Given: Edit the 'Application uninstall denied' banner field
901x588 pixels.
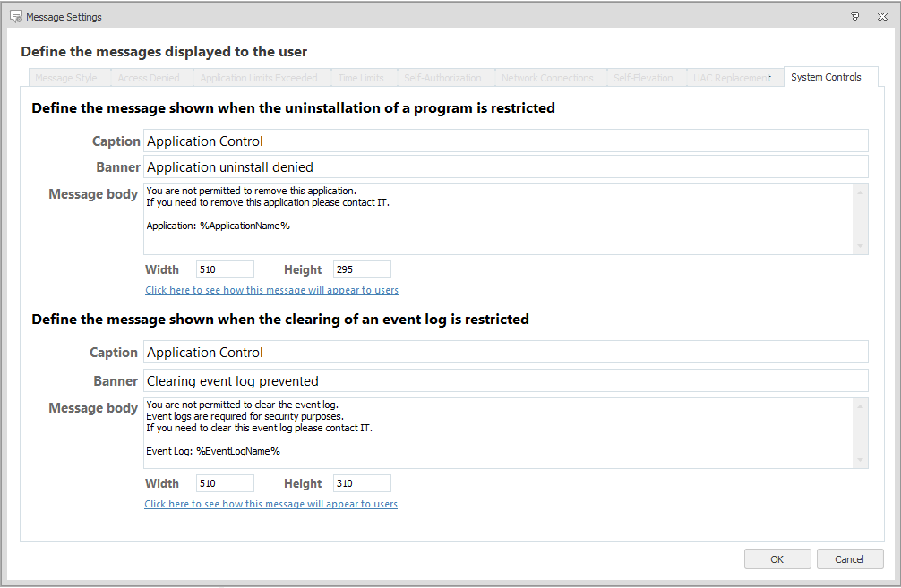Looking at the screenshot, I should (505, 166).
